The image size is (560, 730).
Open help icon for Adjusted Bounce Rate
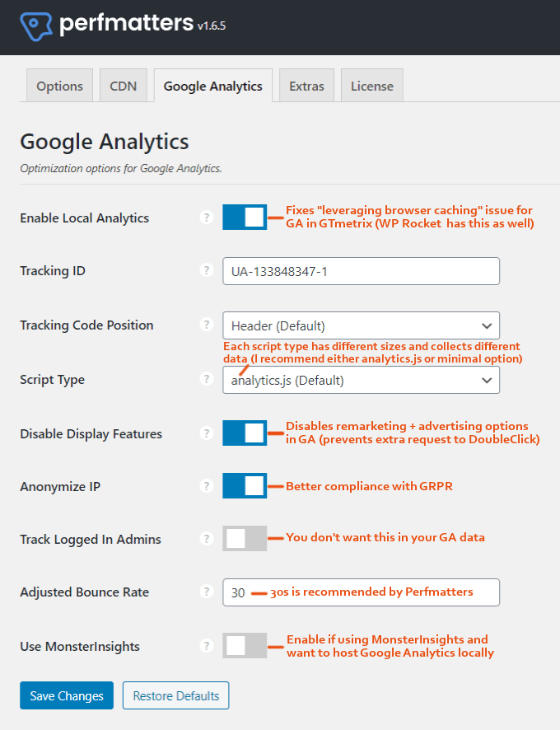click(x=206, y=592)
